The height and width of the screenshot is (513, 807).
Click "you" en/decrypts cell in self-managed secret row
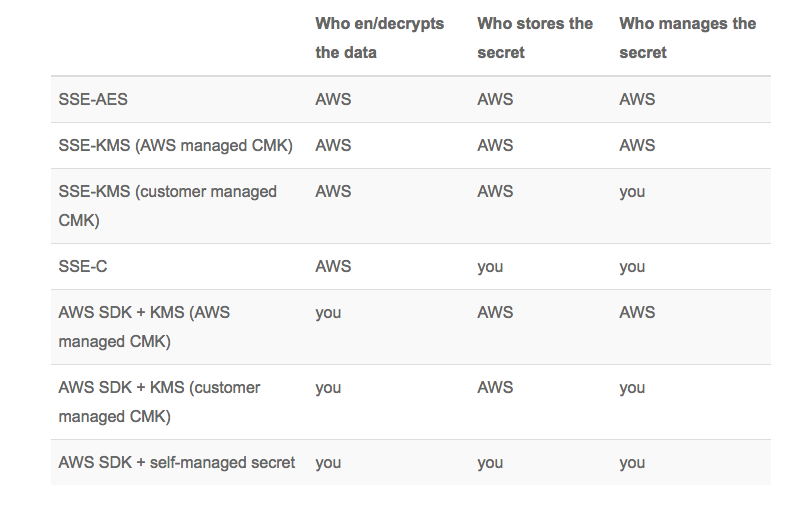[328, 462]
